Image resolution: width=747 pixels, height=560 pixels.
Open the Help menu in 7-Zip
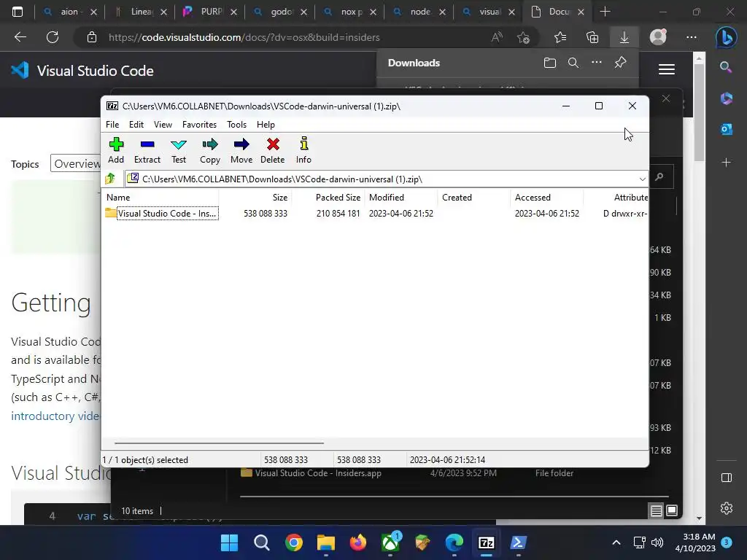click(266, 124)
